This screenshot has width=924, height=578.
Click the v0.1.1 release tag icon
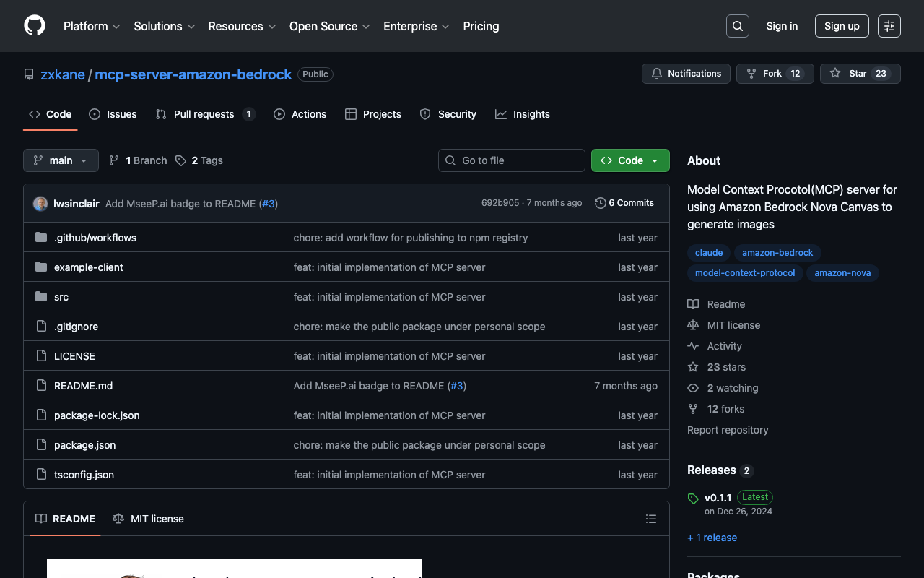[x=693, y=499]
